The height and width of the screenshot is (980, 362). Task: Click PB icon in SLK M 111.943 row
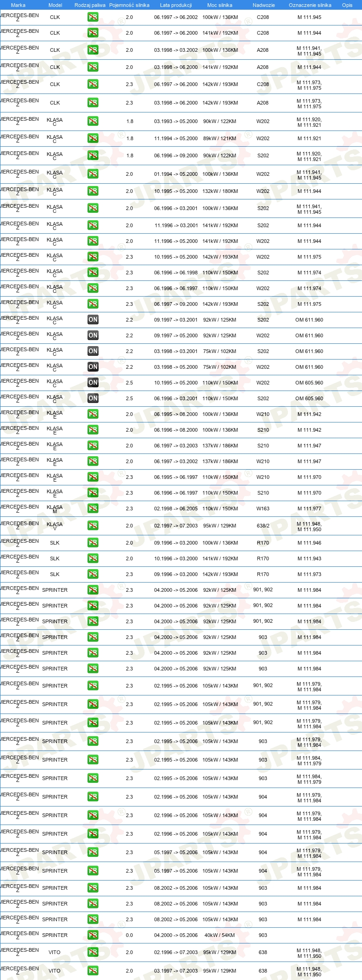click(93, 558)
